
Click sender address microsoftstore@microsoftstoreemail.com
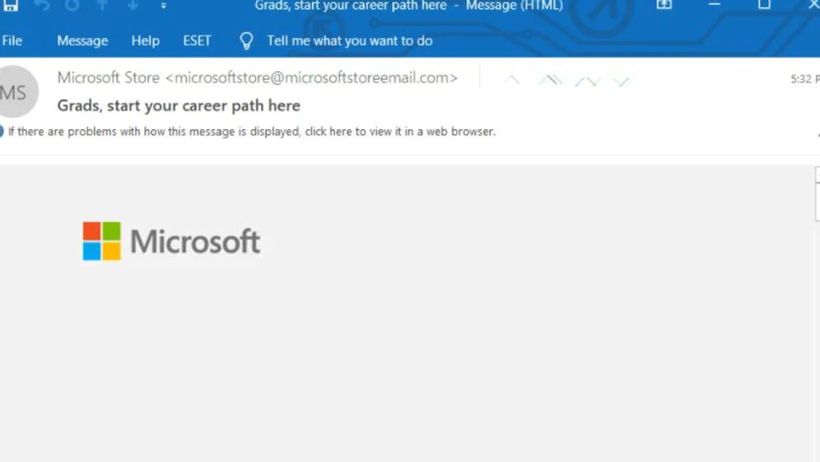[312, 77]
